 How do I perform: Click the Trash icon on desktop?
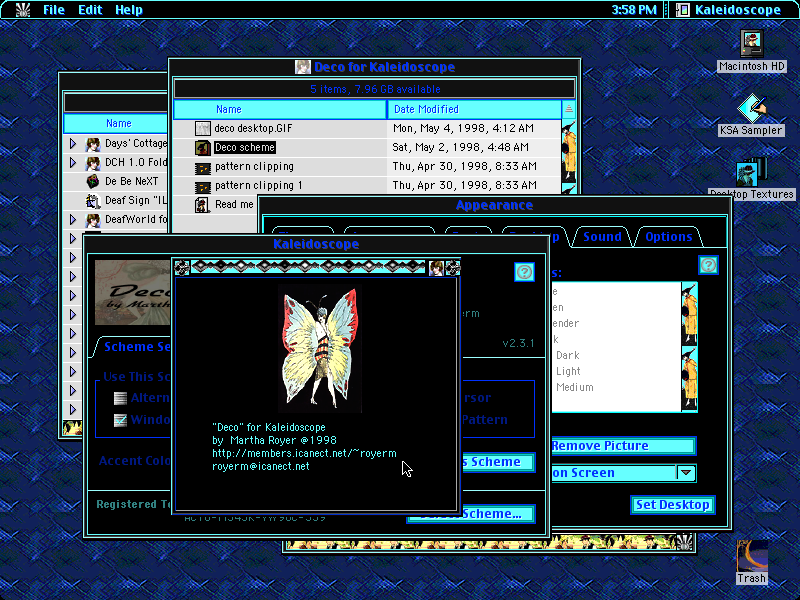[x=752, y=556]
